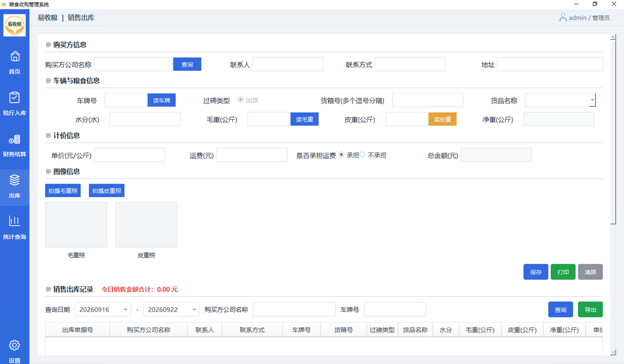Viewport: 624px width, 364px height.
Task: Click the 毛重照 image placeholder
Action: coord(76,224)
